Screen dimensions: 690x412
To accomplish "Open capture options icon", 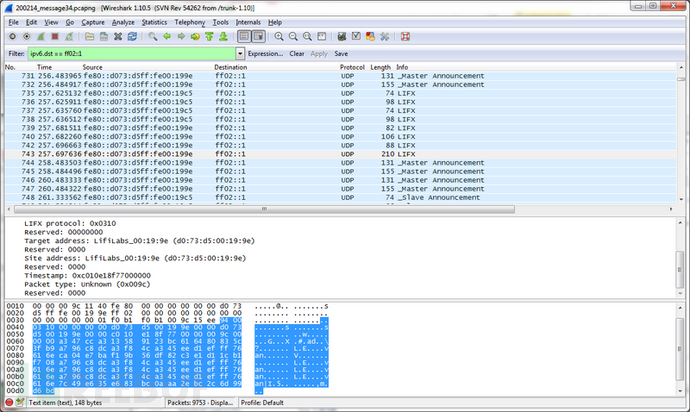I will [x=26, y=37].
